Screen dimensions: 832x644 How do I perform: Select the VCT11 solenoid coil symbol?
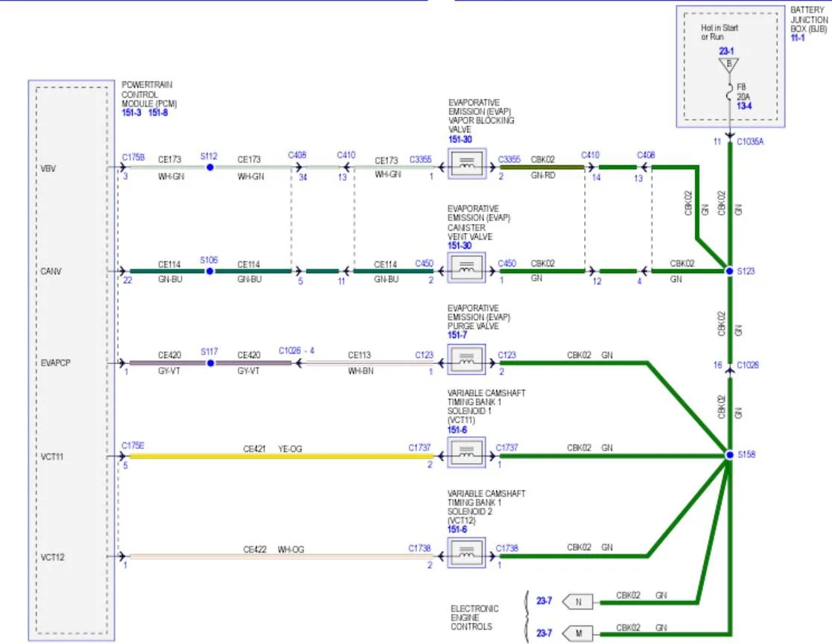(x=466, y=453)
